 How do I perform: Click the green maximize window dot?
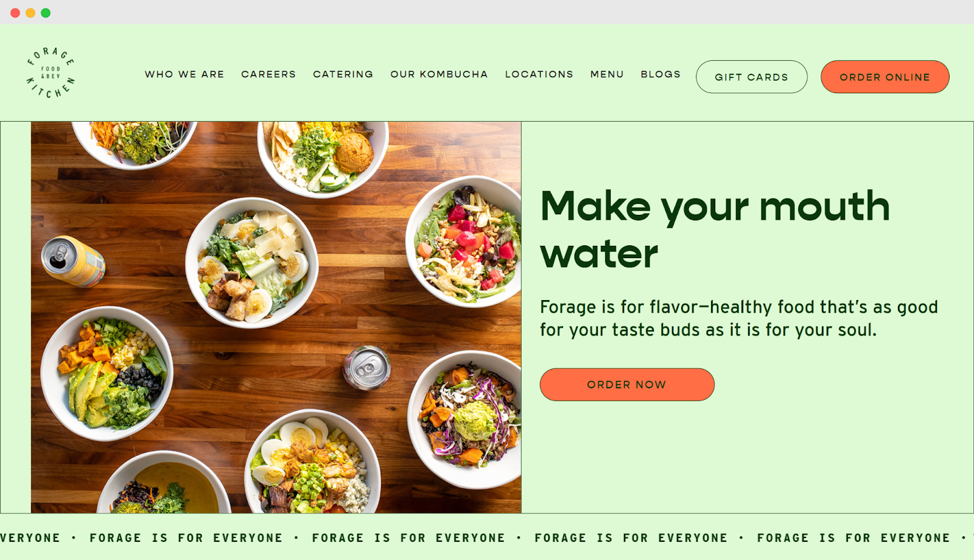pos(46,13)
